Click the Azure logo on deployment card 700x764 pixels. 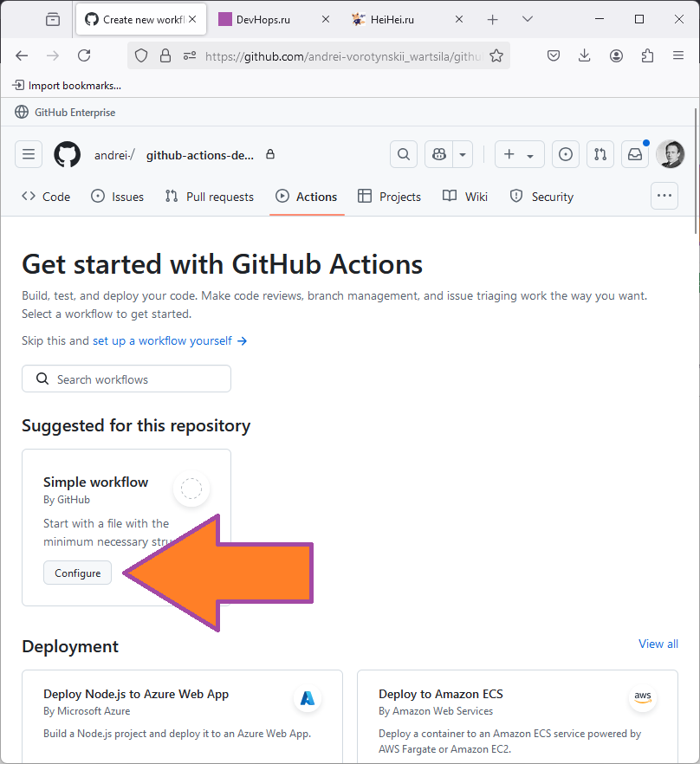pyautogui.click(x=308, y=698)
